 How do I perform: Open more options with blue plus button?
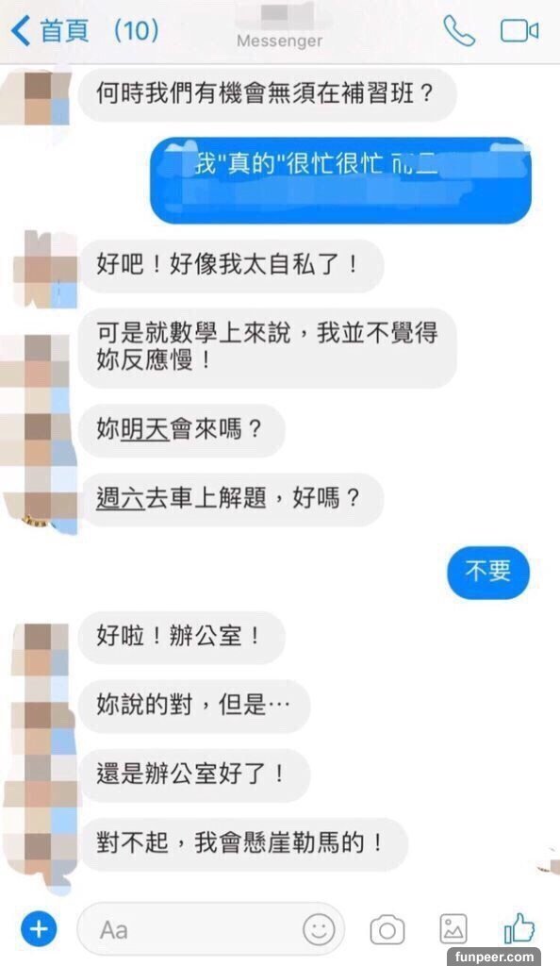click(x=39, y=929)
